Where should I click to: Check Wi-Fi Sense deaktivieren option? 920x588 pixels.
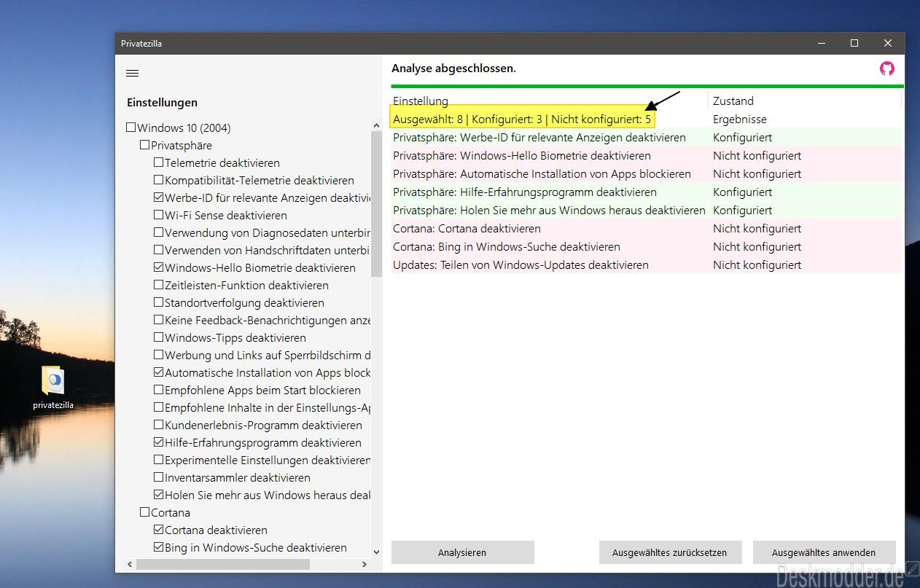(x=159, y=215)
